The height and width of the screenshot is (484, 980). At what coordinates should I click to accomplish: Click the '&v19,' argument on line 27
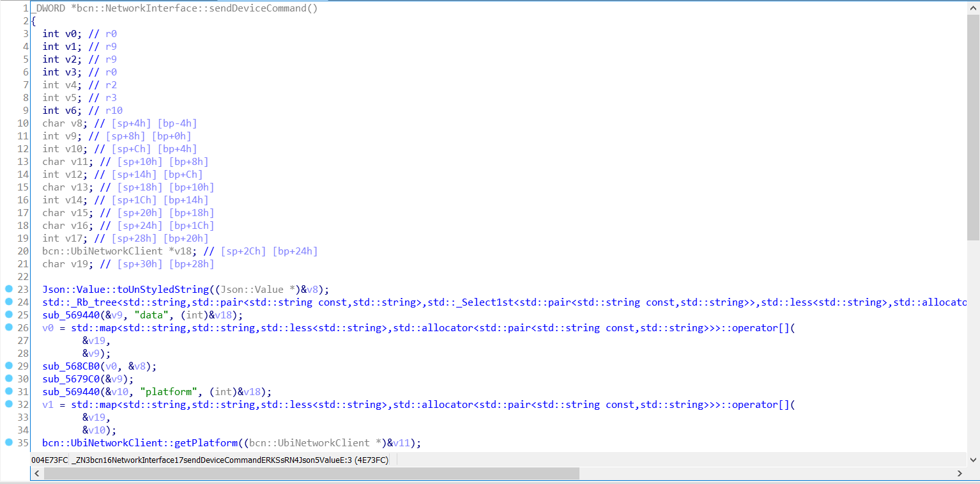coord(96,341)
